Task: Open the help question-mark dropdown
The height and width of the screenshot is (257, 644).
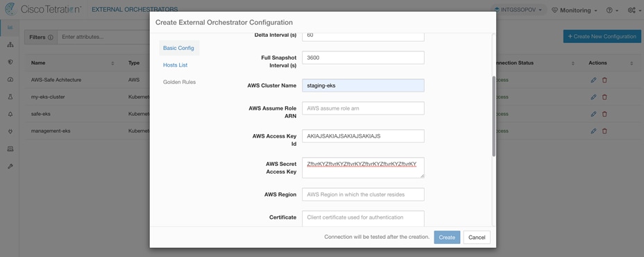Action: 612,10
